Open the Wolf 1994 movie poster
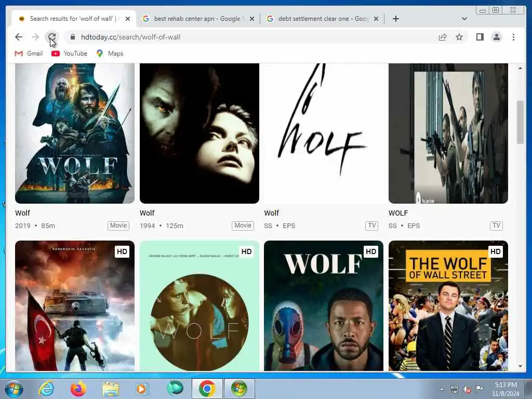This screenshot has height=399, width=532. [x=199, y=134]
